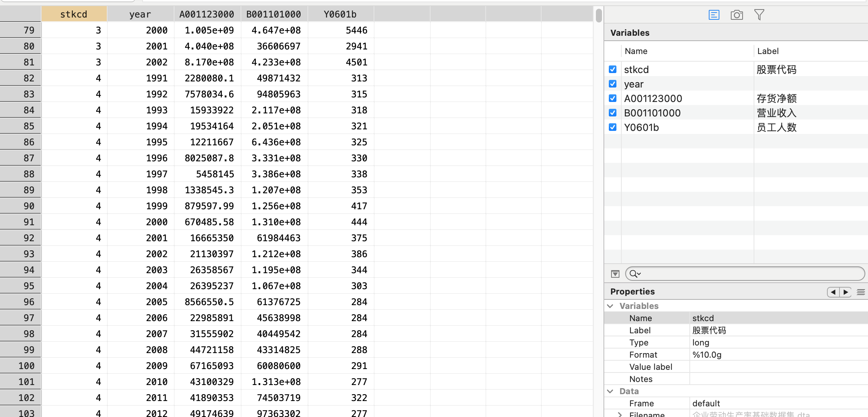
Task: Expand the Filename property row
Action: [620, 414]
